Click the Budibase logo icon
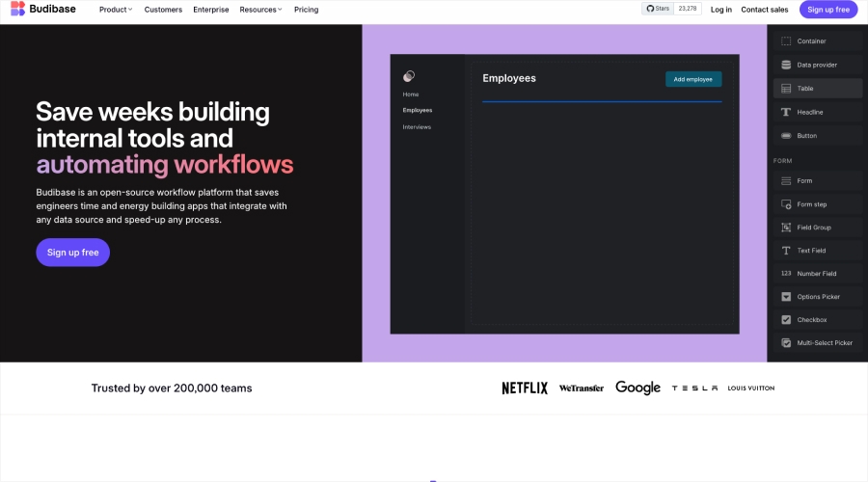This screenshot has height=482, width=868. tap(17, 9)
